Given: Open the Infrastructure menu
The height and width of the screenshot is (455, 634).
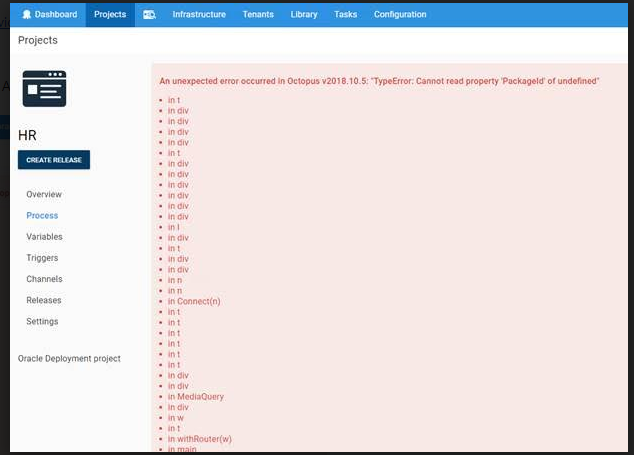Looking at the screenshot, I should (x=199, y=15).
